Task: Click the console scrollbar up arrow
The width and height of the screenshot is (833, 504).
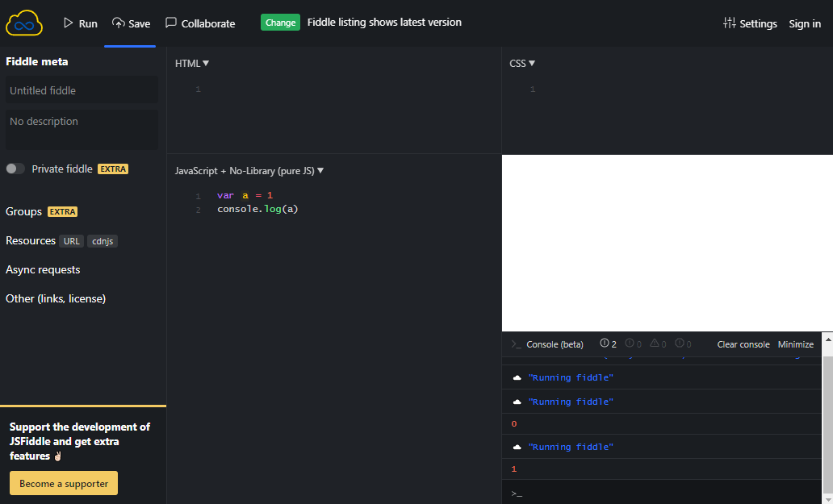Action: [827, 338]
